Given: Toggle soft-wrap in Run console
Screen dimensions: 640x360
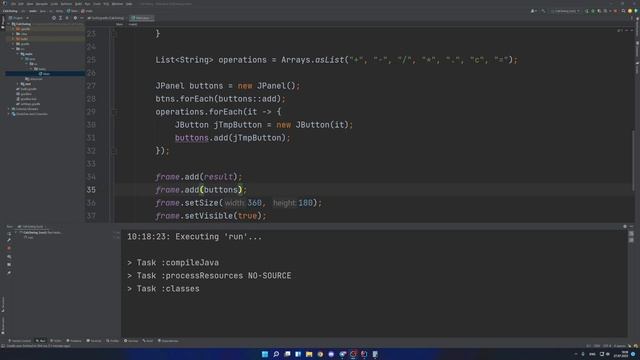Looking at the screenshot, I should tap(631, 234).
